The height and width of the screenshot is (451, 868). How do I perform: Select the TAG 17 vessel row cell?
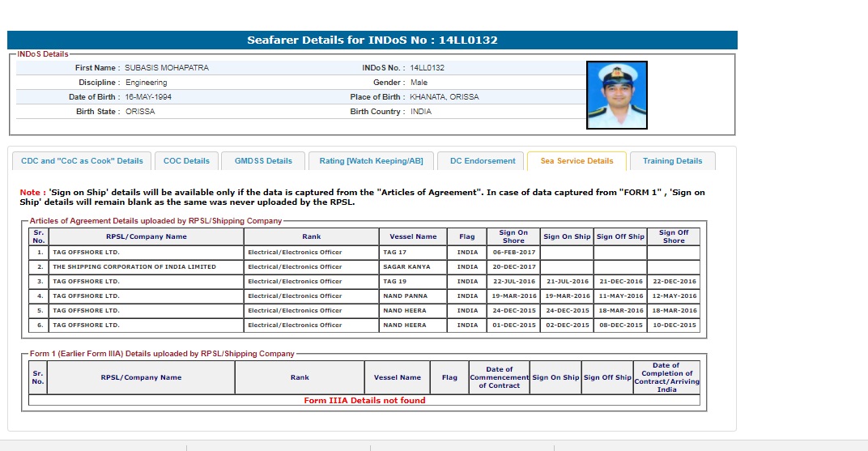(413, 253)
